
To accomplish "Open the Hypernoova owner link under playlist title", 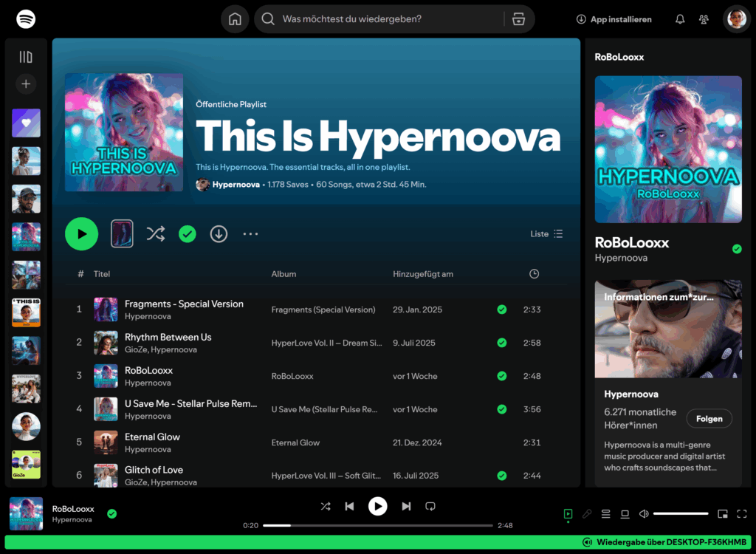I will (x=236, y=185).
